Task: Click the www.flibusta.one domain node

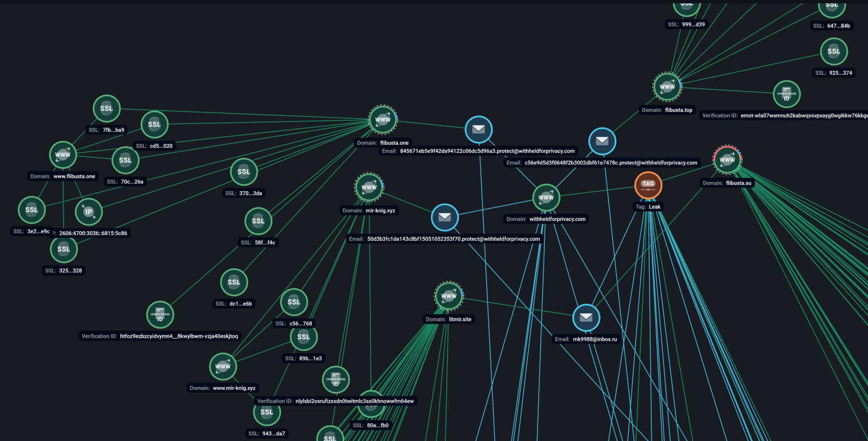Action: point(63,155)
